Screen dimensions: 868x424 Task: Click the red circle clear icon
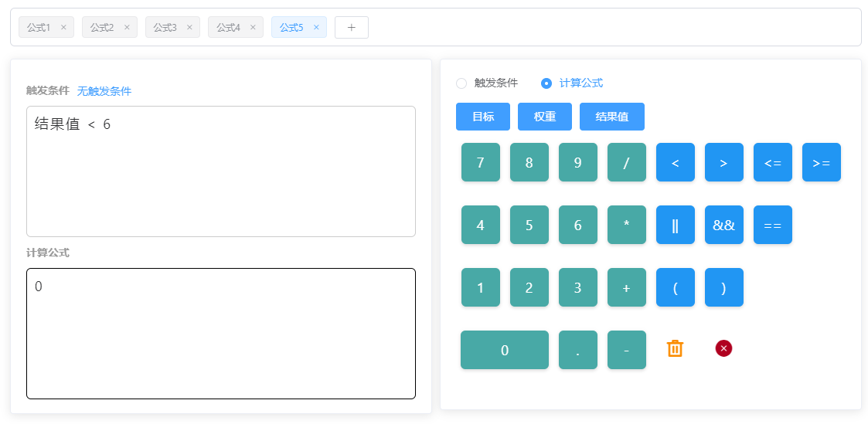point(723,349)
